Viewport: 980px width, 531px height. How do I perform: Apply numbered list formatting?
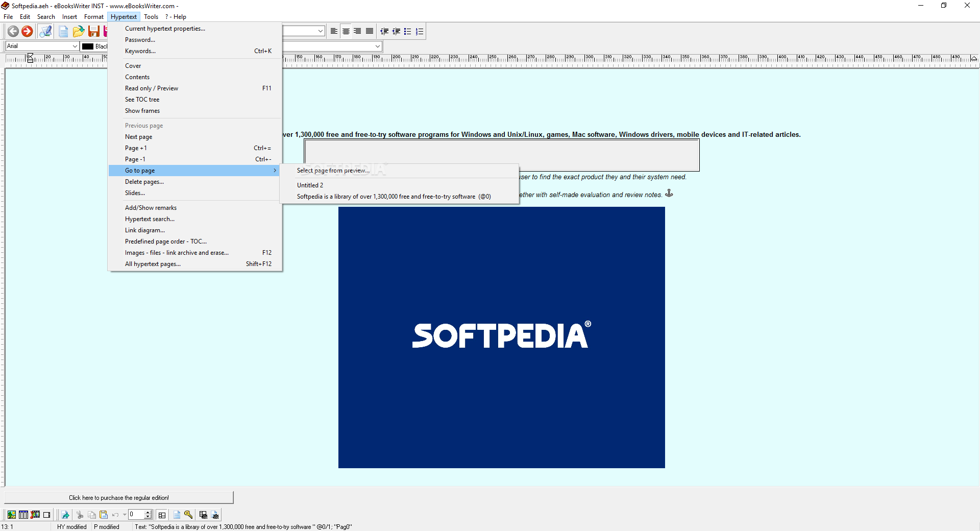tap(419, 32)
